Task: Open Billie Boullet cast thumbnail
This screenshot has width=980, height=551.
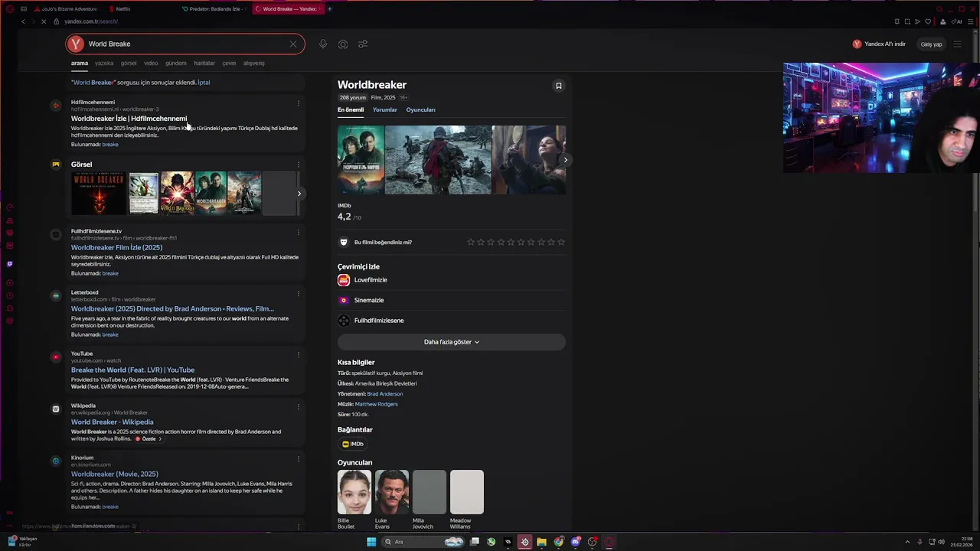Action: coord(354,492)
